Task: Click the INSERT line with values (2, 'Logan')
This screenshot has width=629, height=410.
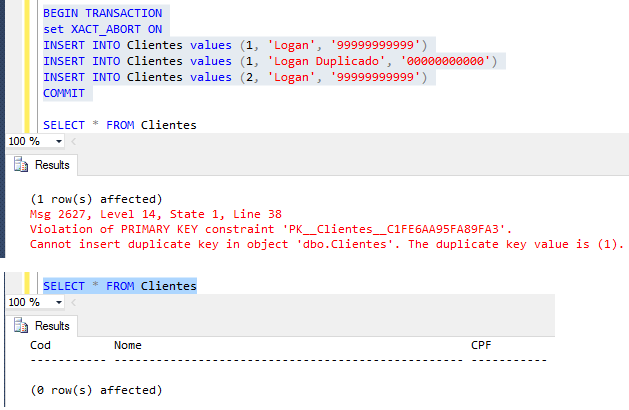Action: [236, 77]
